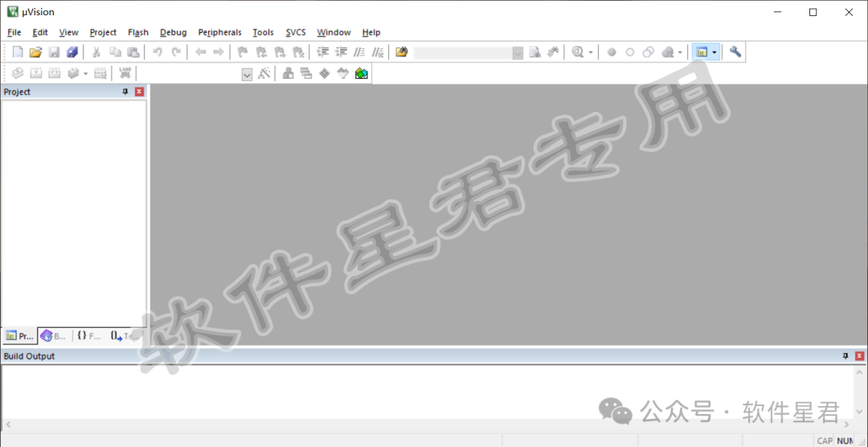Clear all bookmarks with the flag-X icon

(298, 52)
